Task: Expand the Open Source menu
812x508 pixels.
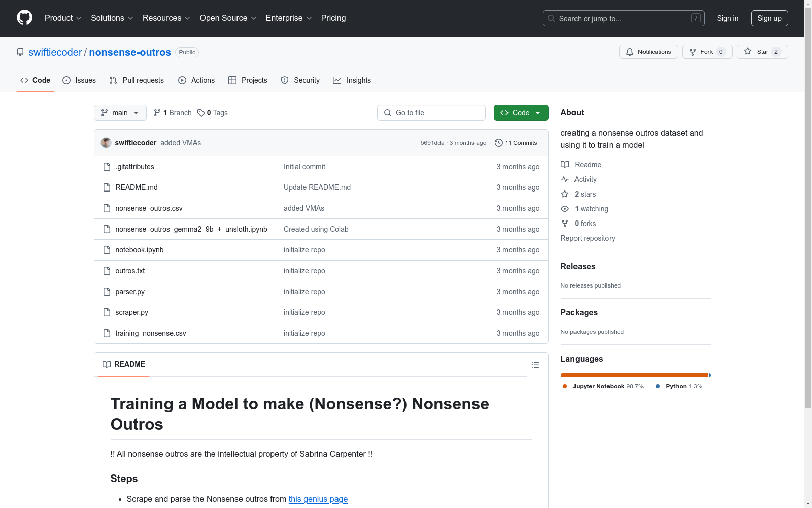Action: 228,18
